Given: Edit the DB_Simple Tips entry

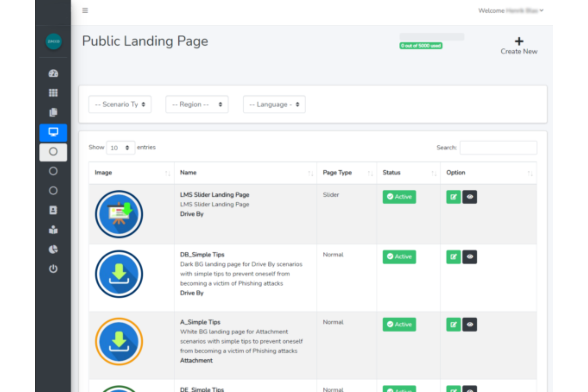Looking at the screenshot, I should 453,257.
